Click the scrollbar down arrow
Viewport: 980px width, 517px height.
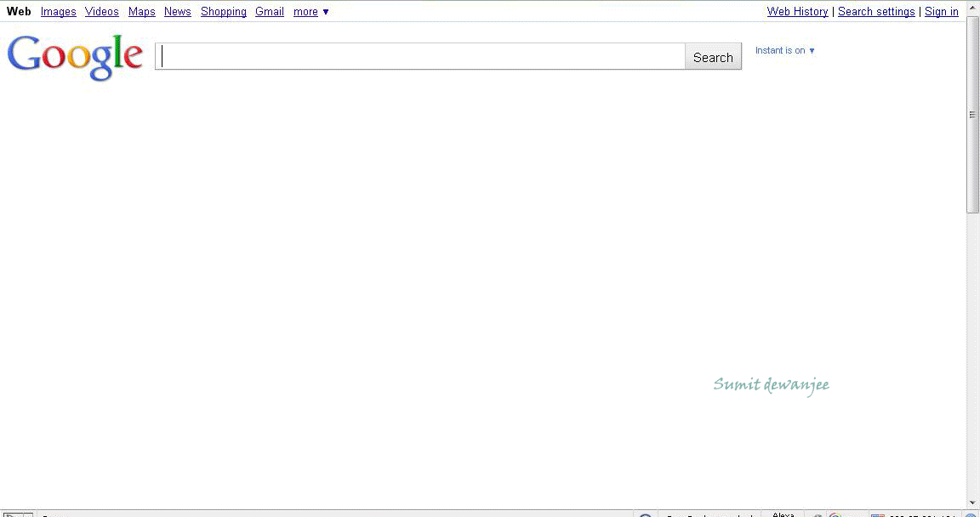pyautogui.click(x=972, y=503)
